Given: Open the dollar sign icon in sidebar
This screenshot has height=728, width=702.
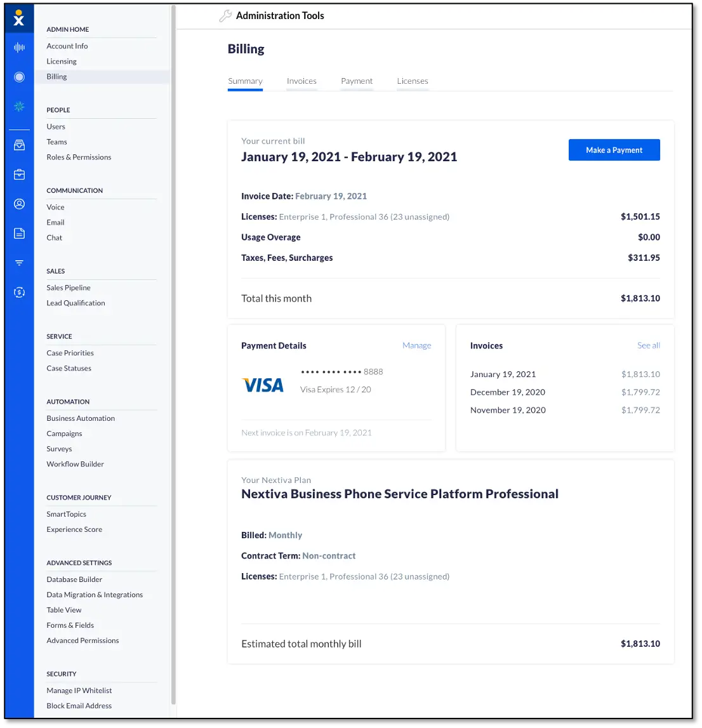Looking at the screenshot, I should [x=19, y=292].
